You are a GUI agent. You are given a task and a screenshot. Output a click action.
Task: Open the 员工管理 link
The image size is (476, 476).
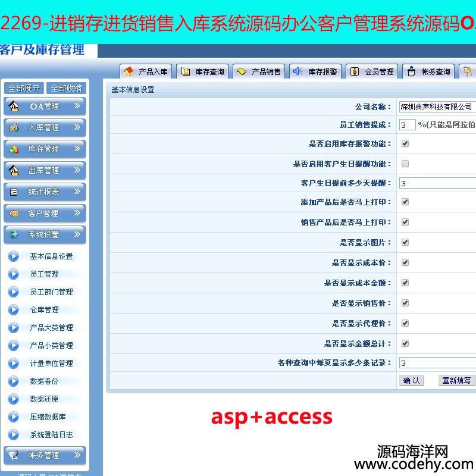(x=44, y=274)
